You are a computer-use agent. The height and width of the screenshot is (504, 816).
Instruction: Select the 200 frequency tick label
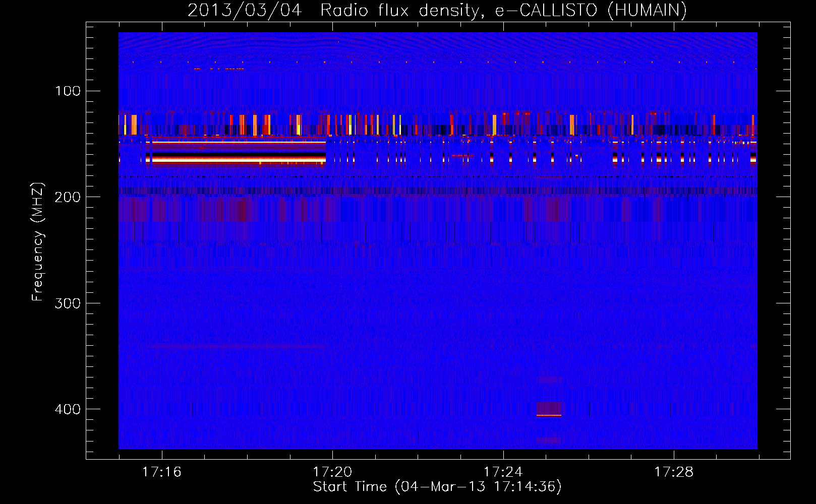[68, 197]
